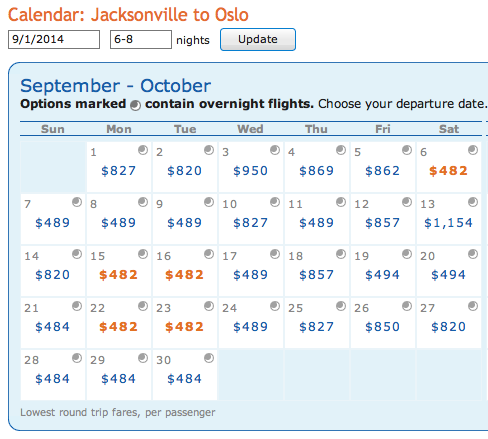Choose the $494 fare on September 19

tap(382, 275)
